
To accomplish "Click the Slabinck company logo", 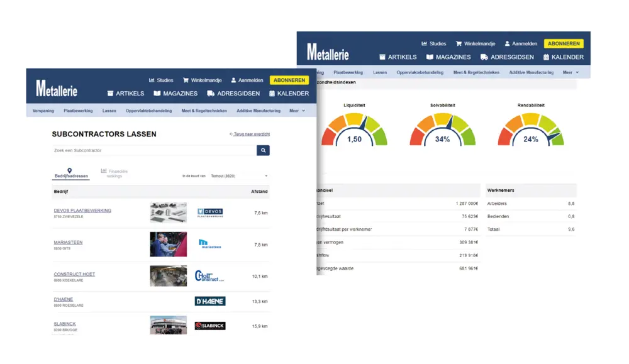I will click(x=209, y=326).
